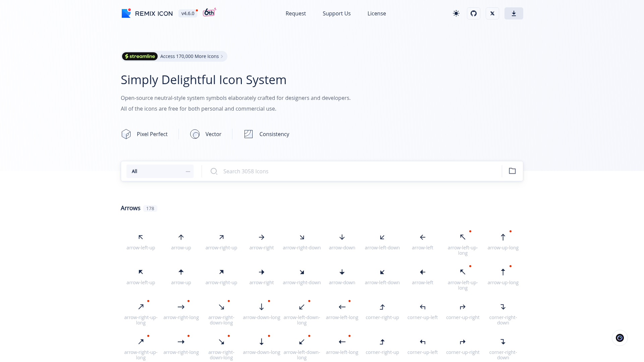
Task: Open the X (Twitter) profile link
Action: click(492, 13)
